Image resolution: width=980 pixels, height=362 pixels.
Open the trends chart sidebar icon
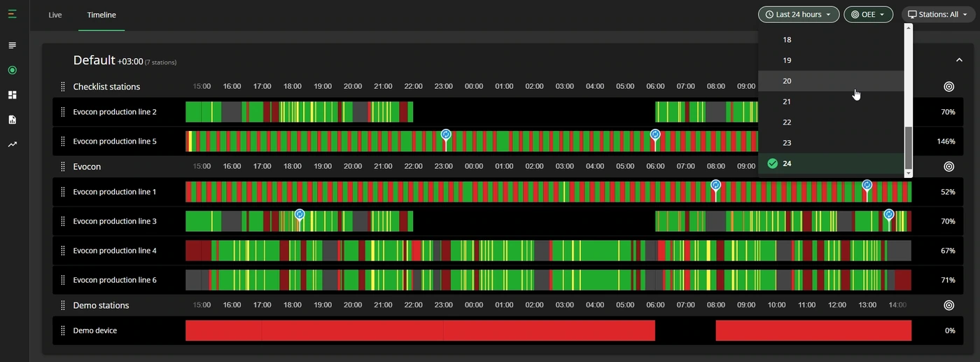coord(12,144)
